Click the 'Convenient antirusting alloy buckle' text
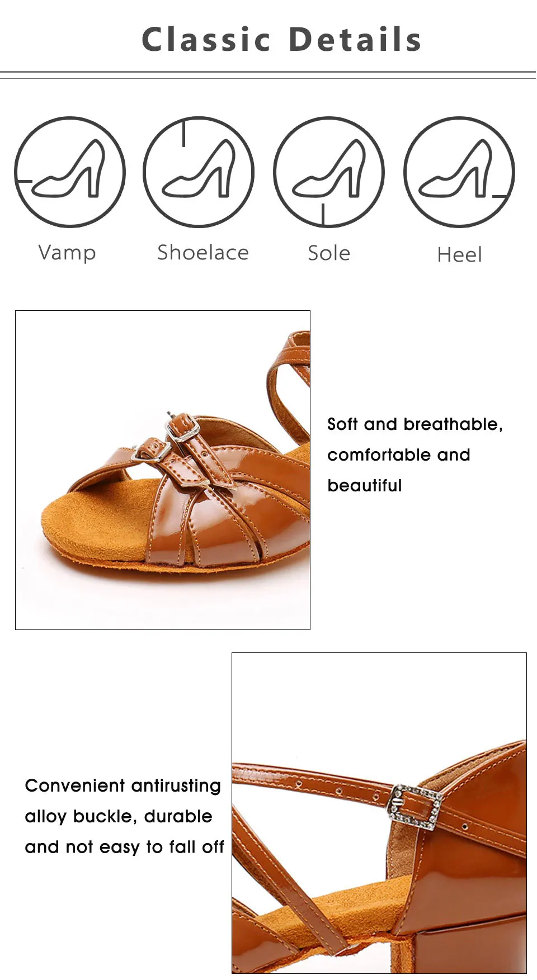 pyautogui.click(x=124, y=816)
